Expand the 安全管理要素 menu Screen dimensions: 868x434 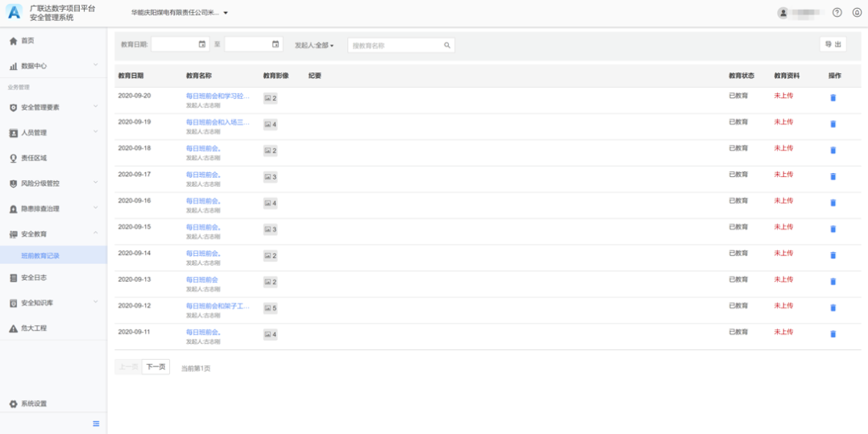[x=53, y=107]
